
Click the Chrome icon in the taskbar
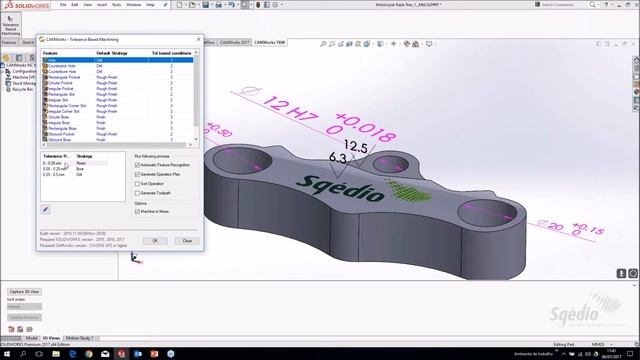89,354
